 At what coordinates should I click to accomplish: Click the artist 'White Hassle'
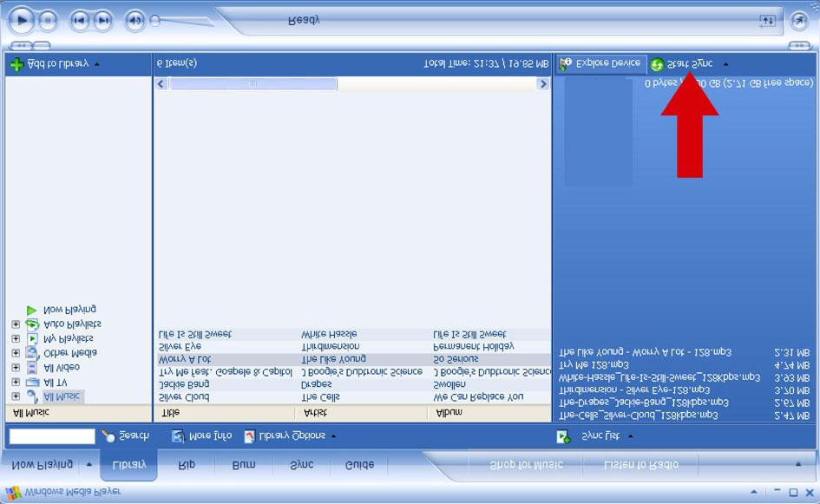point(329,334)
